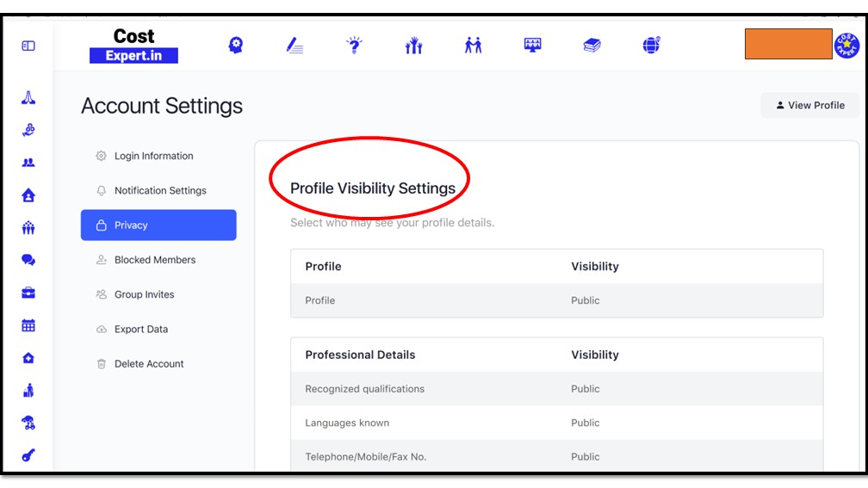Click the key icon in sidebar
Image resolution: width=868 pixels, height=488 pixels.
pos(28,455)
